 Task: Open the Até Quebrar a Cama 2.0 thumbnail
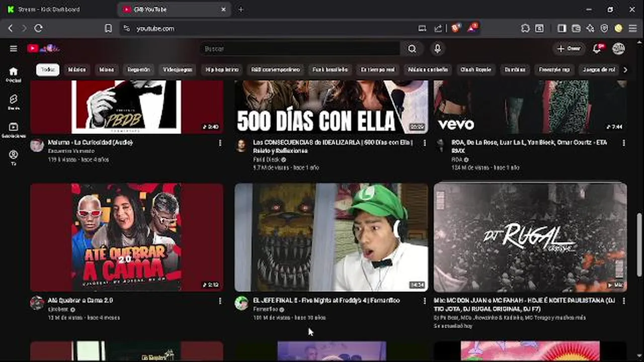tap(127, 237)
